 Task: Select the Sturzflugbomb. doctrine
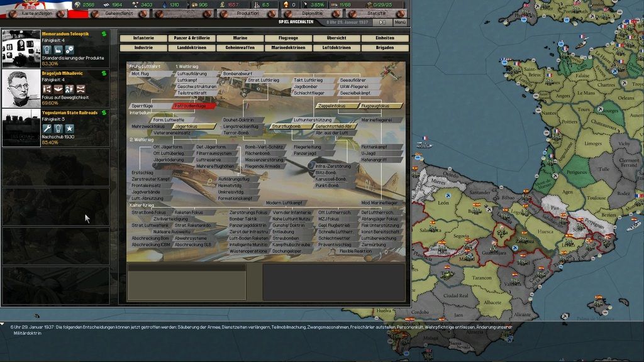pos(291,126)
